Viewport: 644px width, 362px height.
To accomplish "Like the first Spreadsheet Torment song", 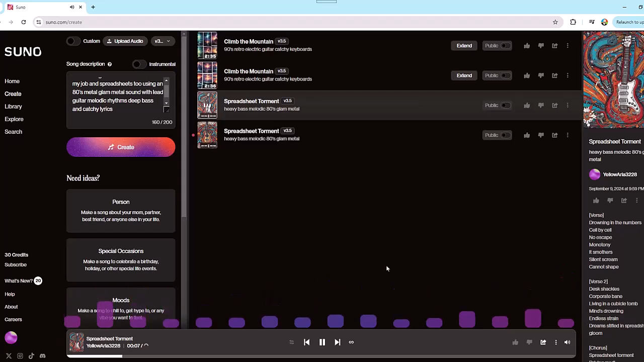I will tap(527, 105).
